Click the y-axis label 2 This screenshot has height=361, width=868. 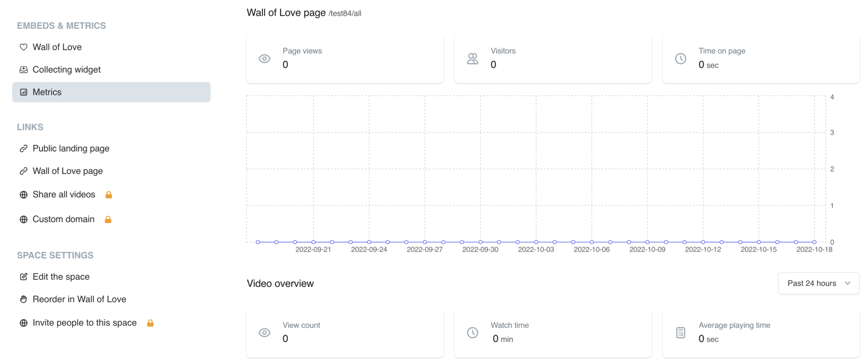click(832, 169)
